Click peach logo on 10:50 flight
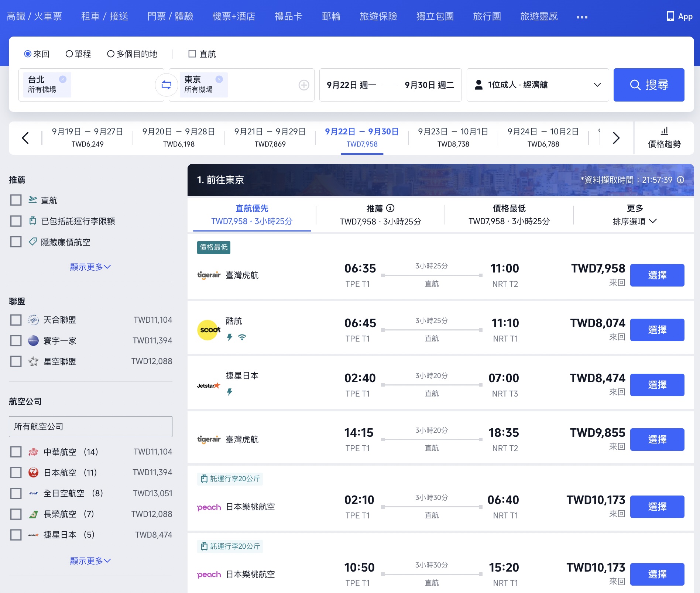This screenshot has height=593, width=700. click(209, 575)
